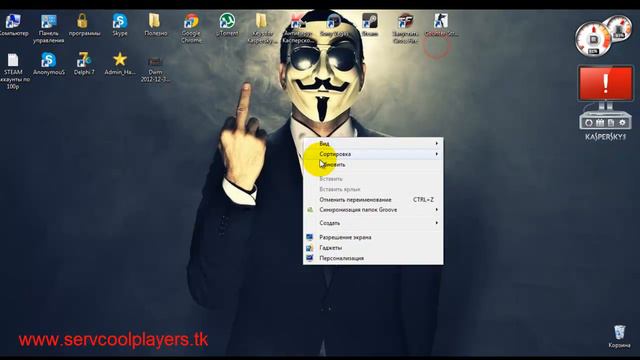This screenshot has height=360, width=640.
Task: Expand the Сортировка submenu arrow
Action: click(437, 154)
